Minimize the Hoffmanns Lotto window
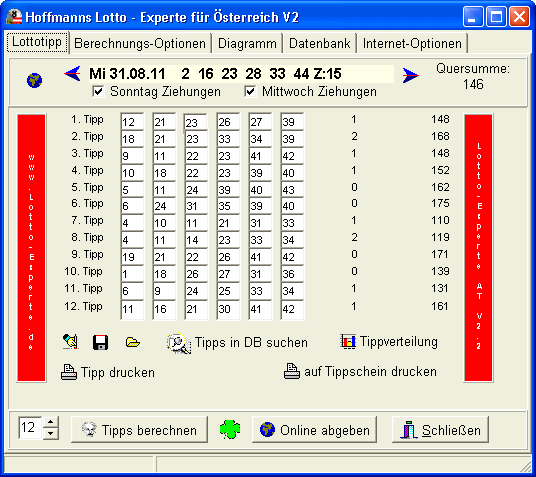536x477 pixels. coord(473,16)
